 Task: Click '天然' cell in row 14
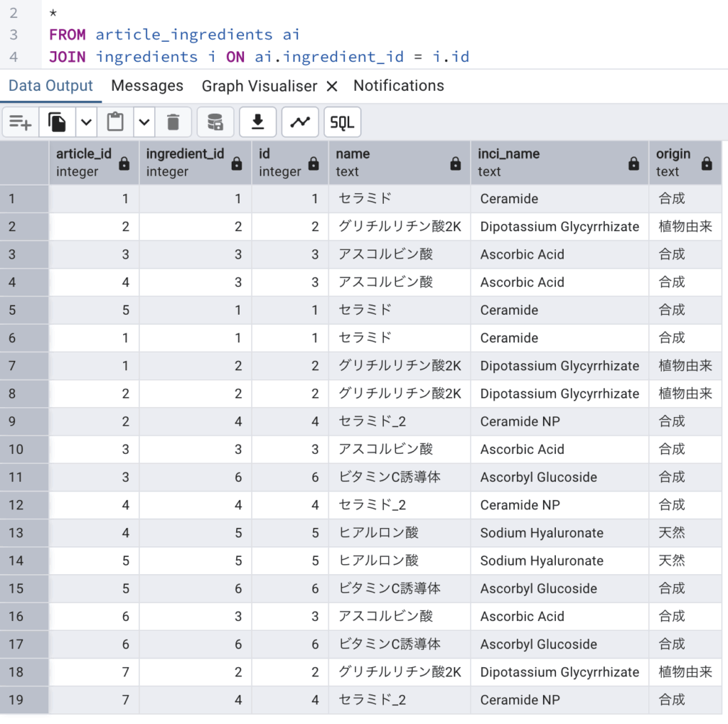point(685,561)
